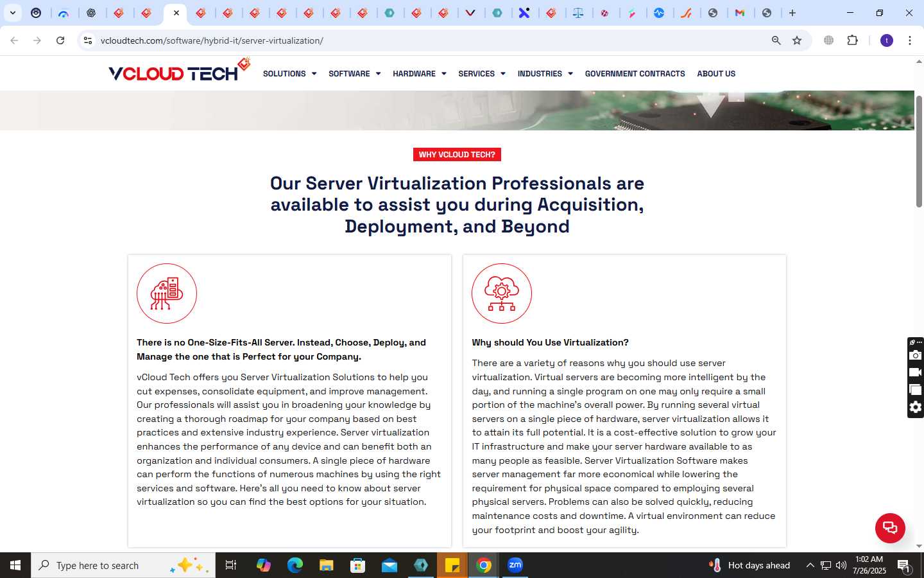924x578 pixels.
Task: Expand the SOLUTIONS dropdown menu
Action: 290,74
